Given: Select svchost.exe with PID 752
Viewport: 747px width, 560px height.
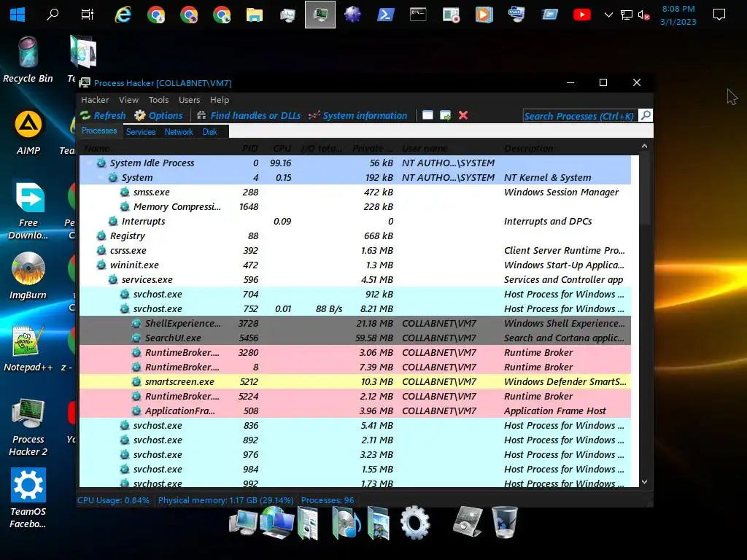Looking at the screenshot, I should point(355,309).
